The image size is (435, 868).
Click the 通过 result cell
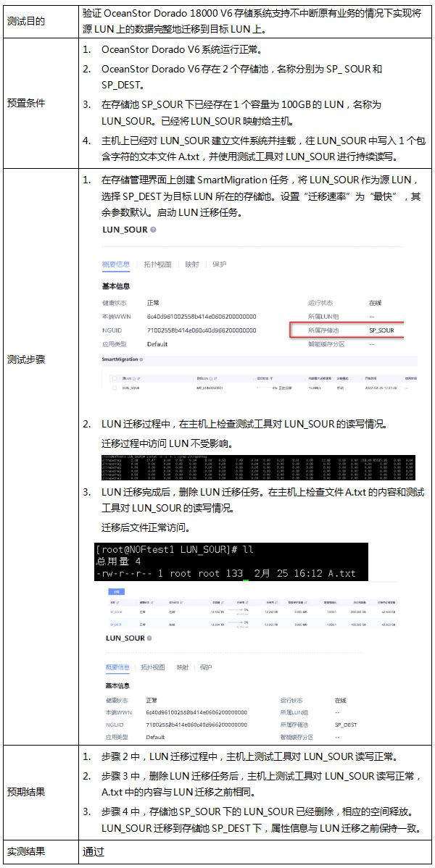pos(255,851)
